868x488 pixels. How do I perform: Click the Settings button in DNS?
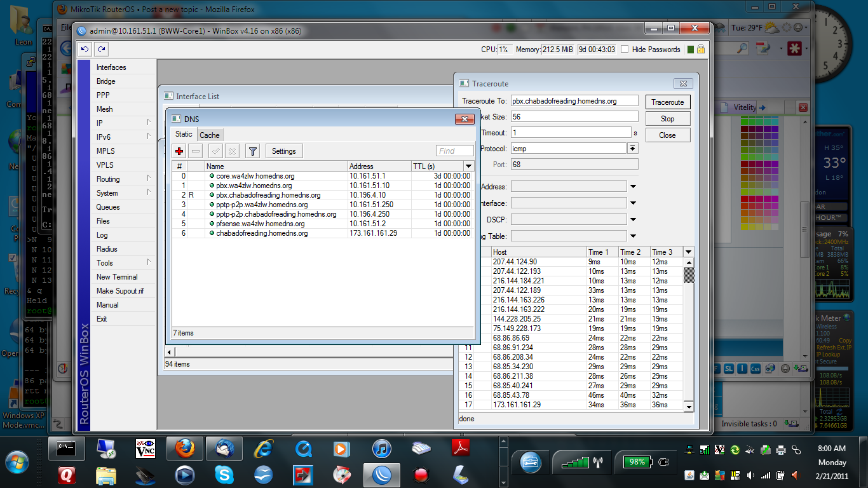pos(283,151)
